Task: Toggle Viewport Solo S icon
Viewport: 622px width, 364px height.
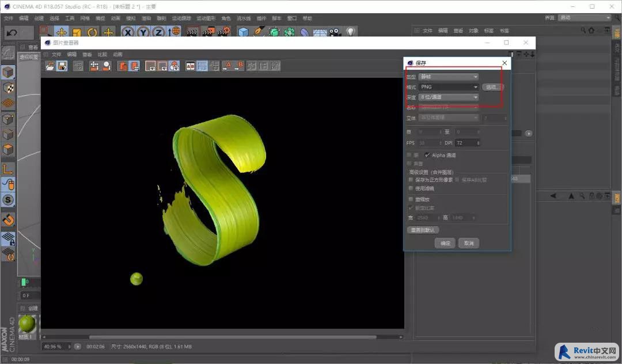Action: click(x=8, y=200)
